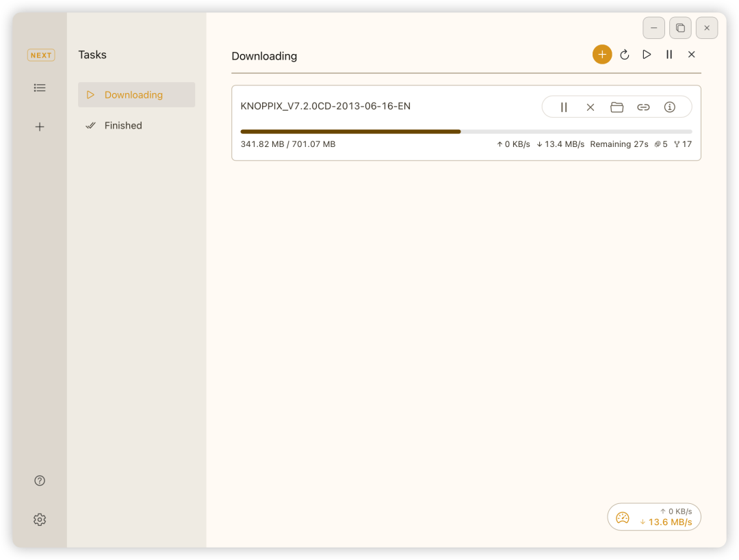
Task: Click the Remaining 27s text
Action: 619,144
